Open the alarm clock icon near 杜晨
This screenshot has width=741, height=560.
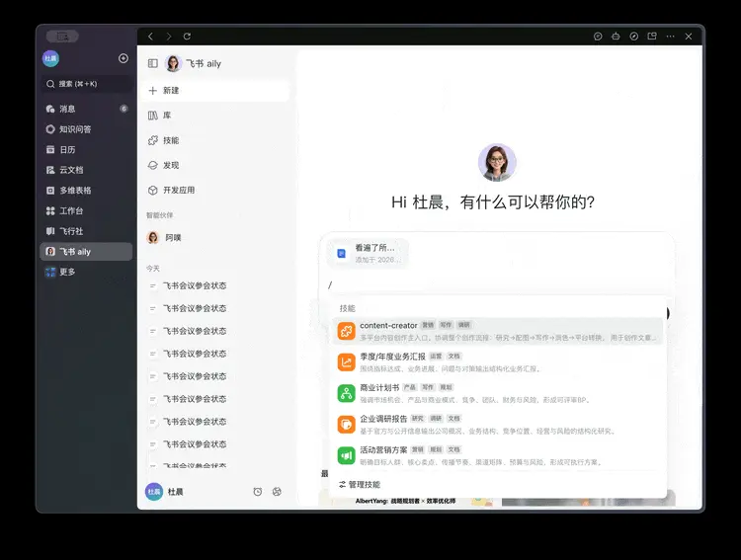click(x=258, y=492)
